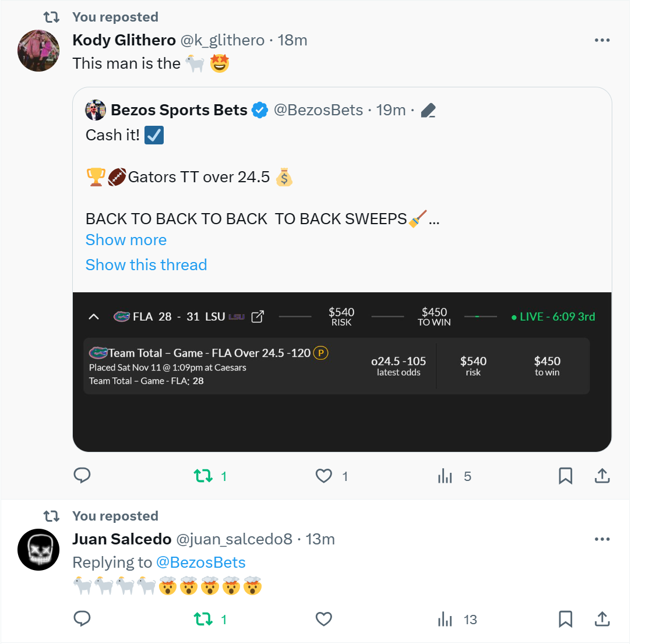The height and width of the screenshot is (644, 649).
Task: Open @BezosBets mention in reply
Action: click(x=201, y=562)
